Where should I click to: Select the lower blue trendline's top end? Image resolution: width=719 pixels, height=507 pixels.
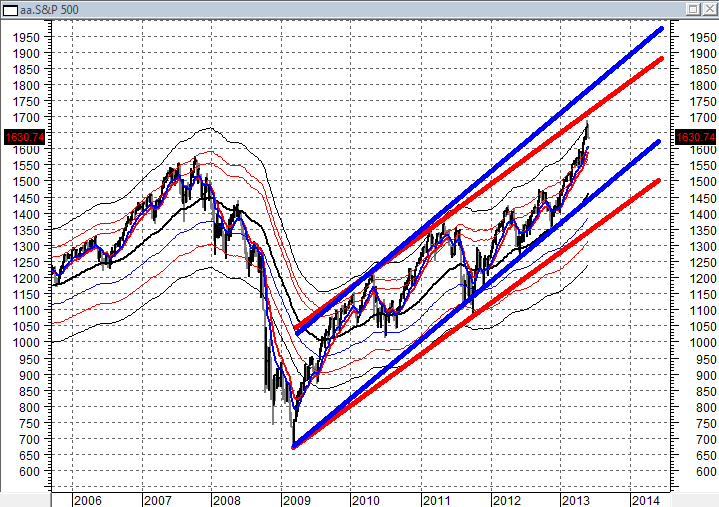(658, 142)
